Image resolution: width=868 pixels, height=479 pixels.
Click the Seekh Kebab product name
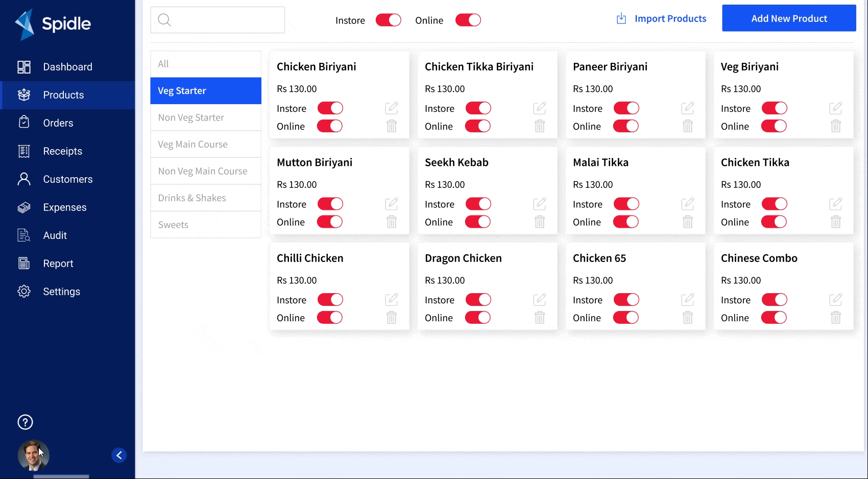pyautogui.click(x=456, y=162)
